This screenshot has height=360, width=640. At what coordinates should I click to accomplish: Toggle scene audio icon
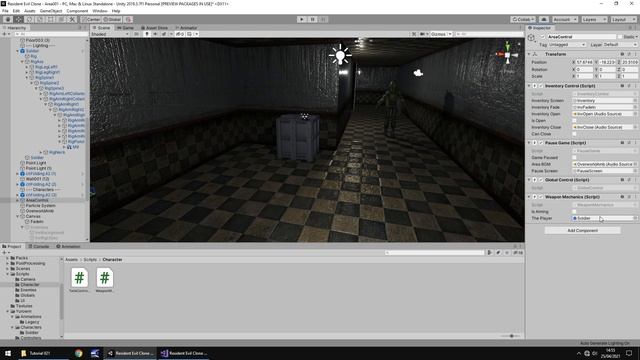155,34
